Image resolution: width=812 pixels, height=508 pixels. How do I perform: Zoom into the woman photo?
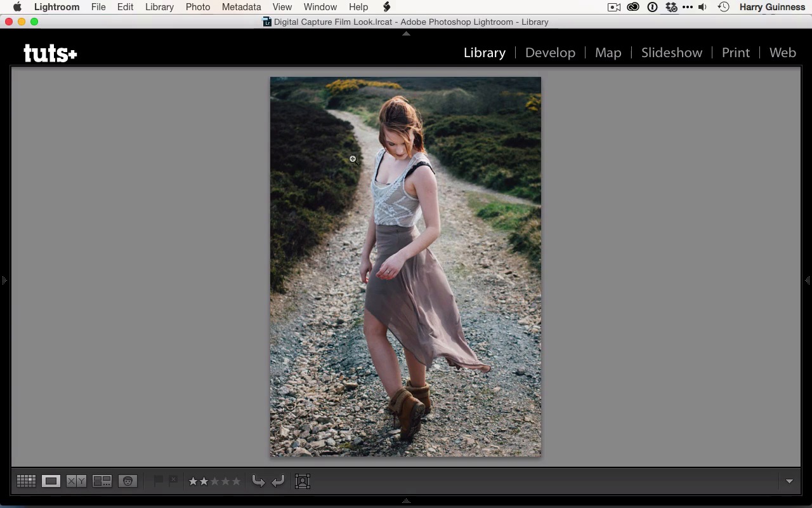(405, 267)
